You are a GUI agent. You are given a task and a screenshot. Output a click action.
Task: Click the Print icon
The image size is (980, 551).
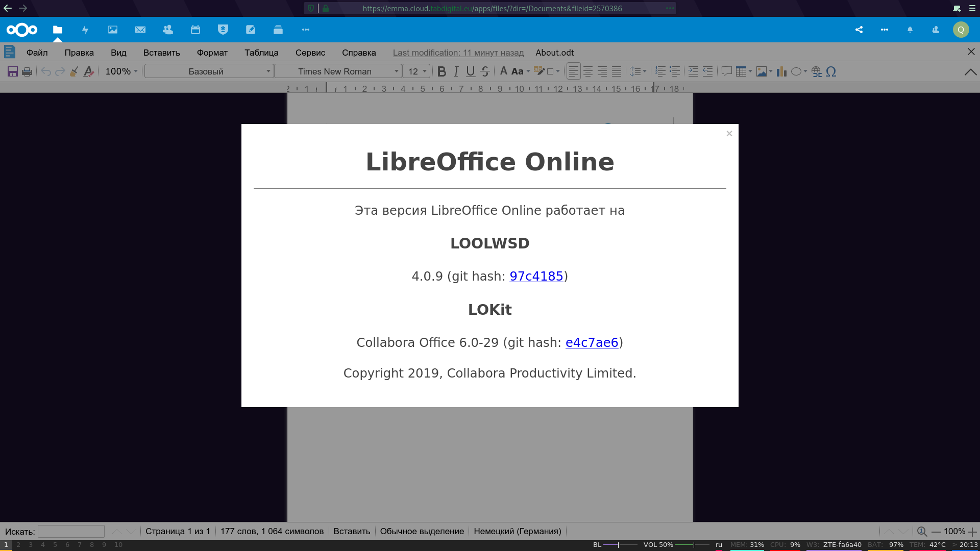coord(27,71)
